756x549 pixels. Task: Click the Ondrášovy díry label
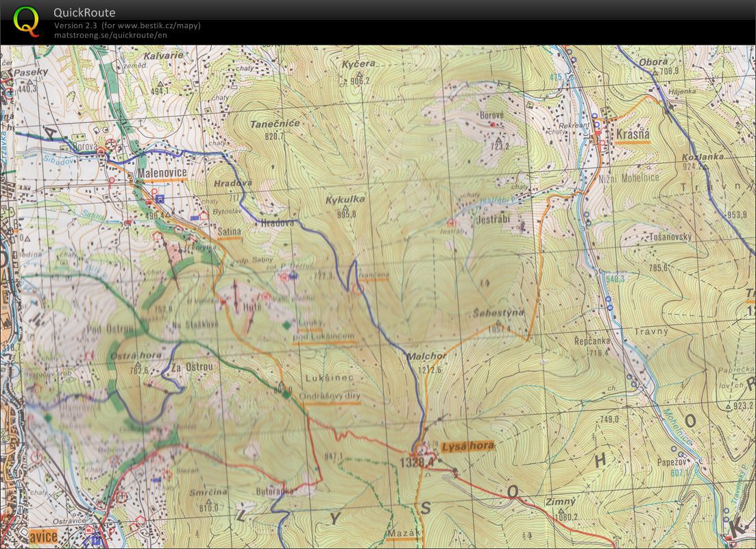330,395
